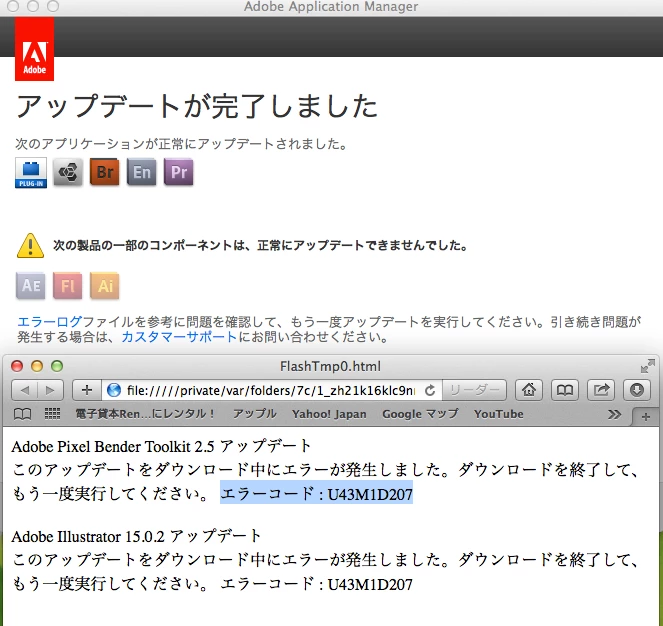Open the YouTube bookmark

pos(499,414)
